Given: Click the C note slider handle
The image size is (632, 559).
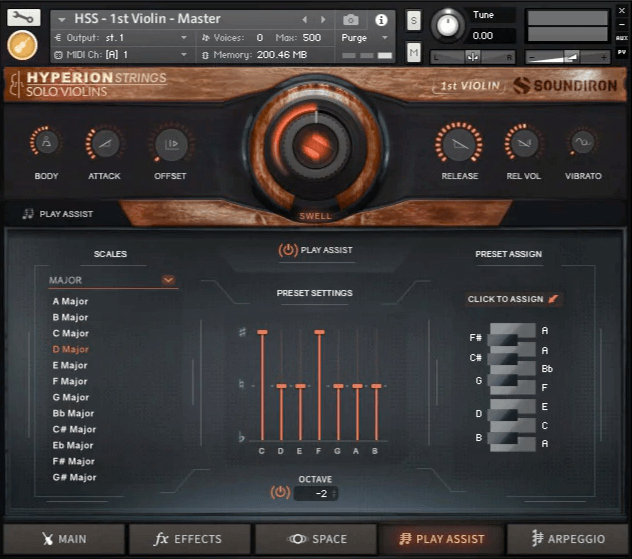Looking at the screenshot, I should click(x=262, y=332).
